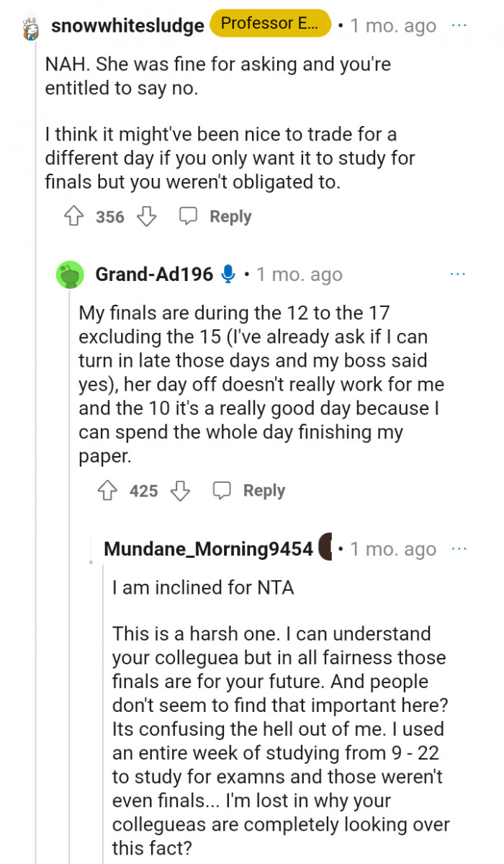Image resolution: width=504 pixels, height=864 pixels.
Task: Reply to Grand-Ad196's comment
Action: click(250, 491)
